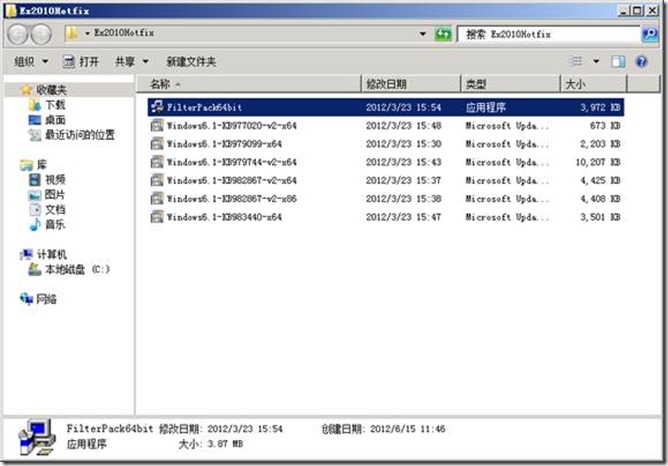Click the change view icon

pos(576,62)
